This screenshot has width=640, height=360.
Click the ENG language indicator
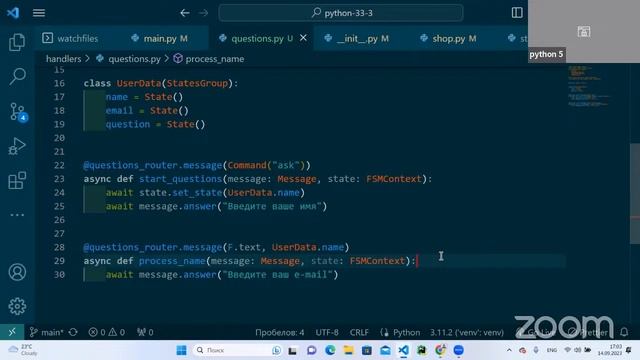[551, 350]
